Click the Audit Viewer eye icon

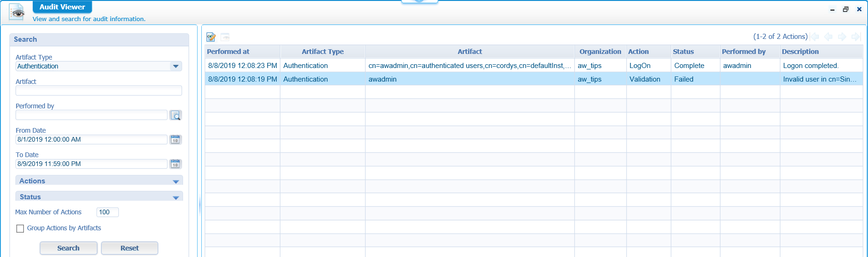pyautogui.click(x=17, y=13)
